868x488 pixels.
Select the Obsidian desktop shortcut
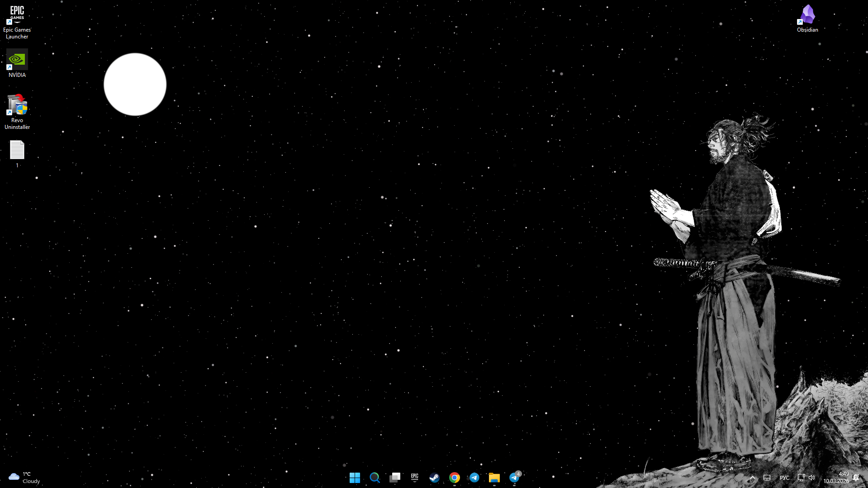click(x=807, y=19)
